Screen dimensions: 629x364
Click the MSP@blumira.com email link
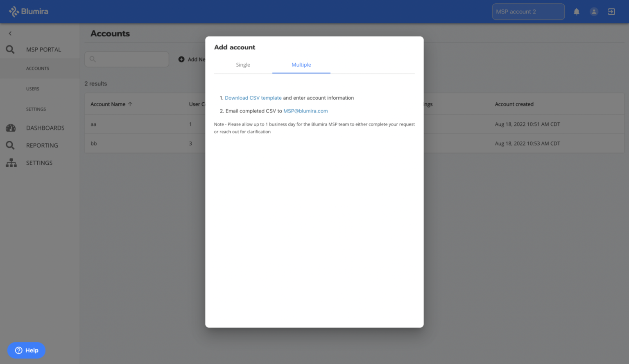click(x=305, y=111)
